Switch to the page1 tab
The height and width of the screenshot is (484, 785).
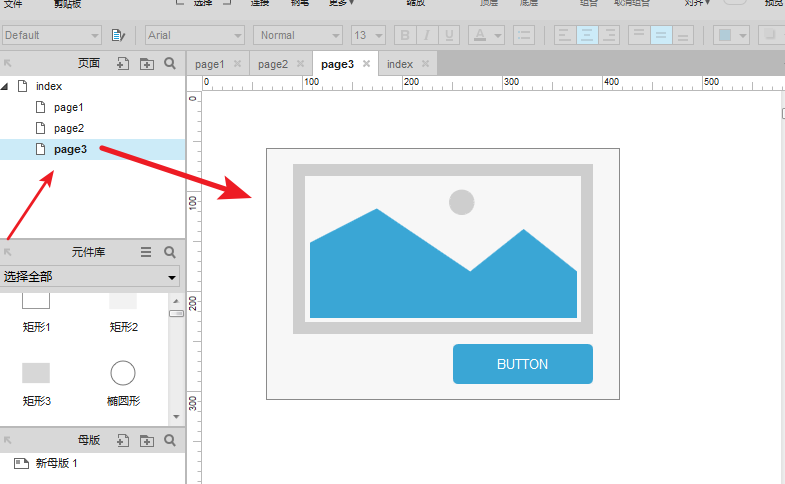pyautogui.click(x=209, y=64)
